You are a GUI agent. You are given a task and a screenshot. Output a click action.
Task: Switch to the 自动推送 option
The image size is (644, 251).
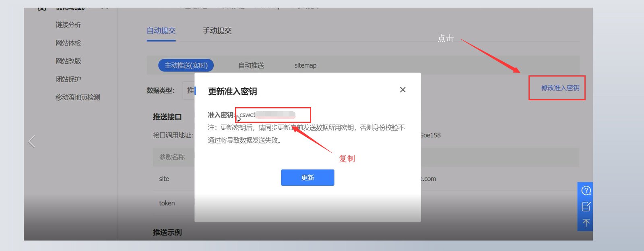point(251,65)
